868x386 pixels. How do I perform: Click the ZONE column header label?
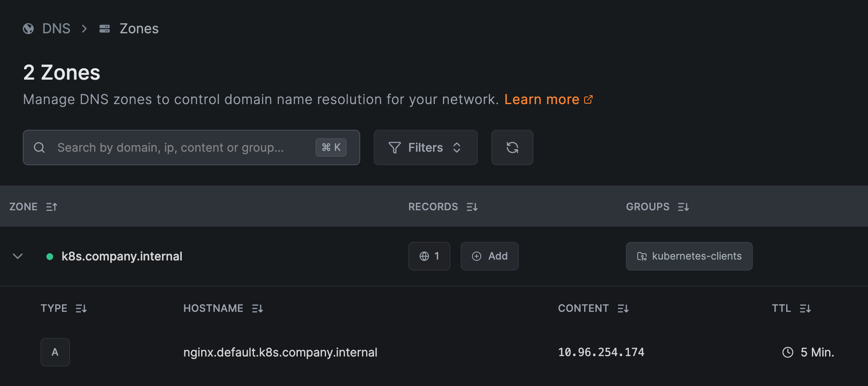pos(23,207)
